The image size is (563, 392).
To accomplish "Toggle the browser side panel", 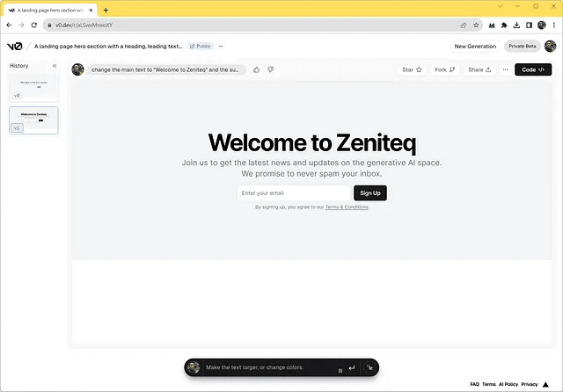I will (x=529, y=25).
